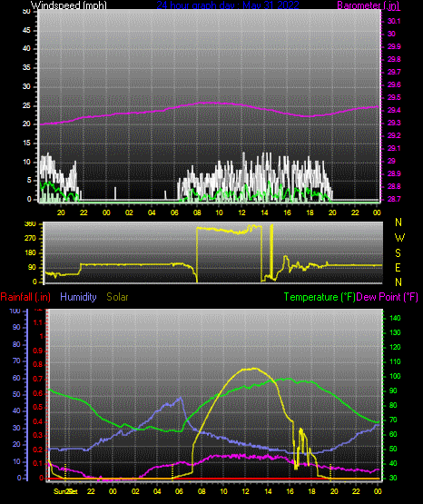
Task: Click the blue 100 humidity axis value
Action: point(15,311)
